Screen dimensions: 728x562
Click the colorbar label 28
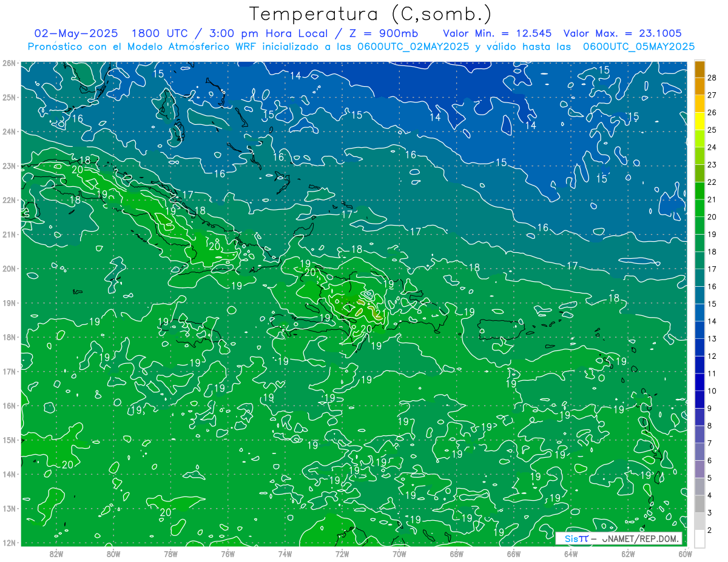tap(712, 78)
